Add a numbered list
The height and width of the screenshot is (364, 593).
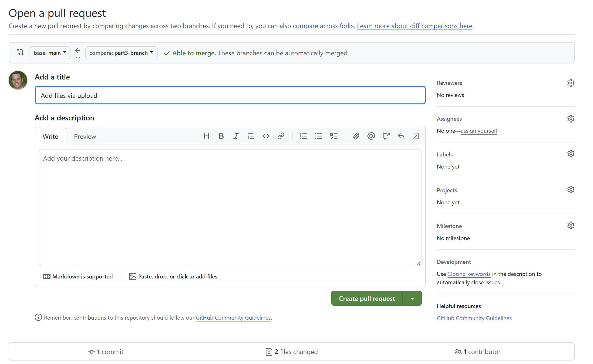303,136
